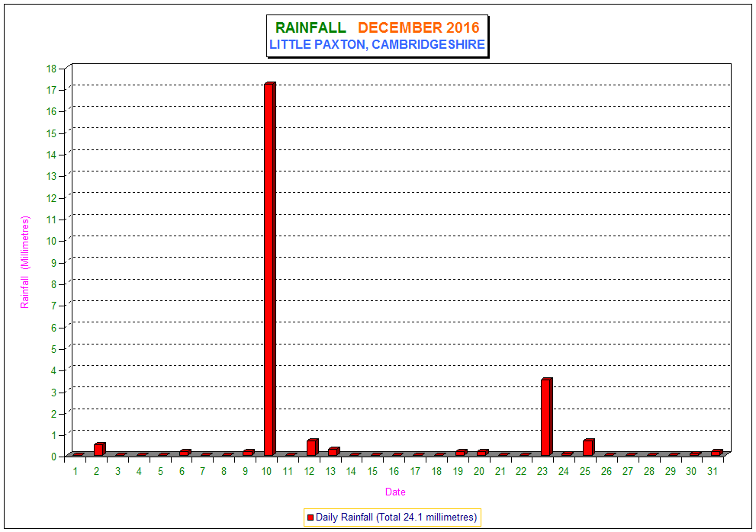
Task: Click the y-axis label 0
Action: point(54,457)
